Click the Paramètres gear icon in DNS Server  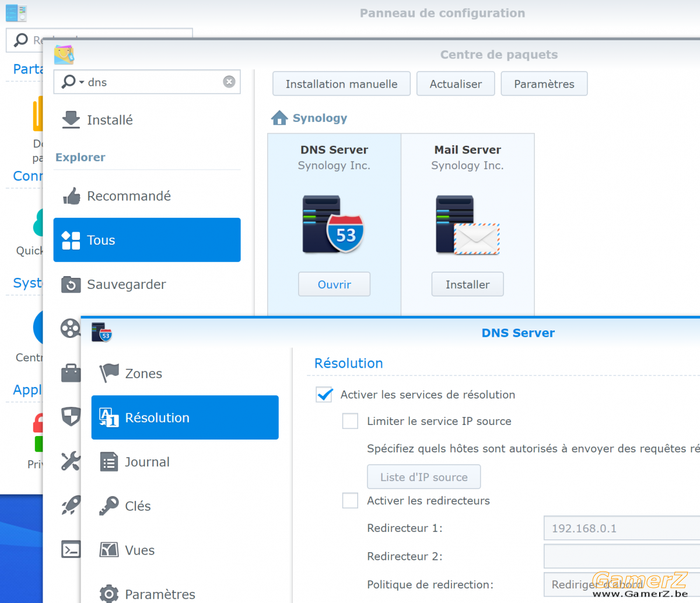(x=109, y=594)
